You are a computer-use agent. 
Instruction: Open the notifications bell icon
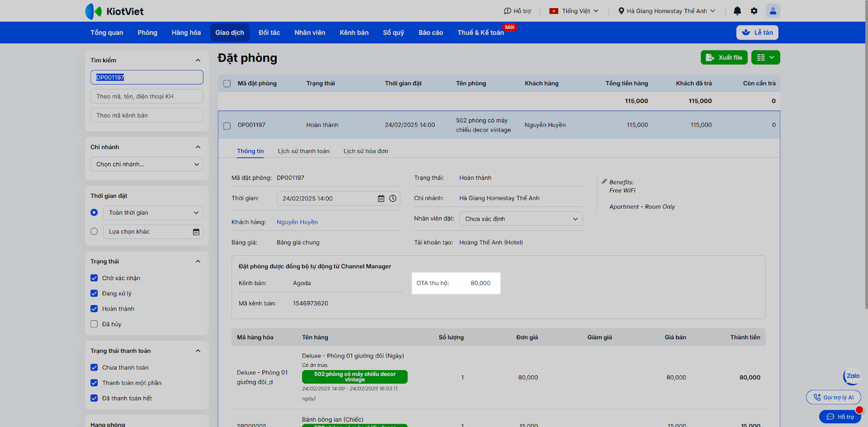(x=737, y=11)
